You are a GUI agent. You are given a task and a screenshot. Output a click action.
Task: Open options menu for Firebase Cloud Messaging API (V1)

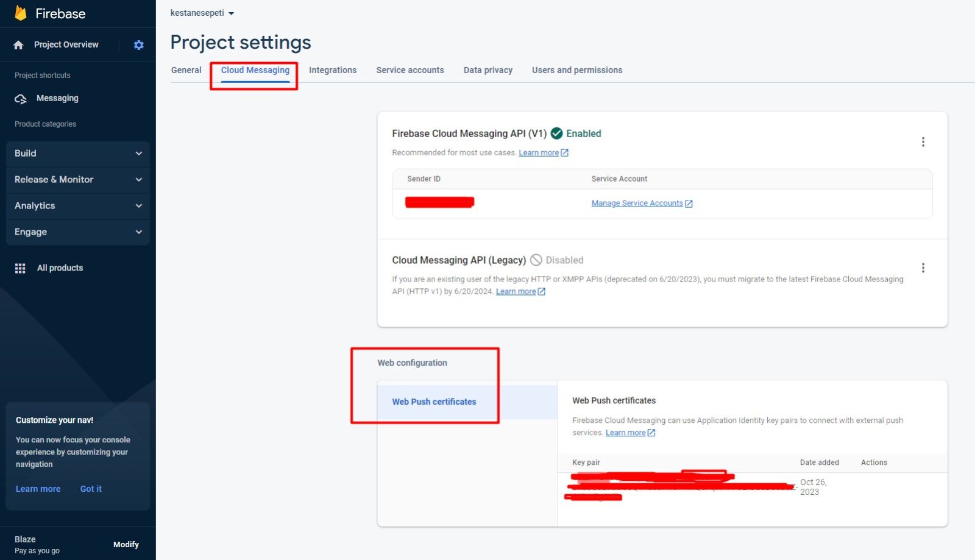(923, 142)
